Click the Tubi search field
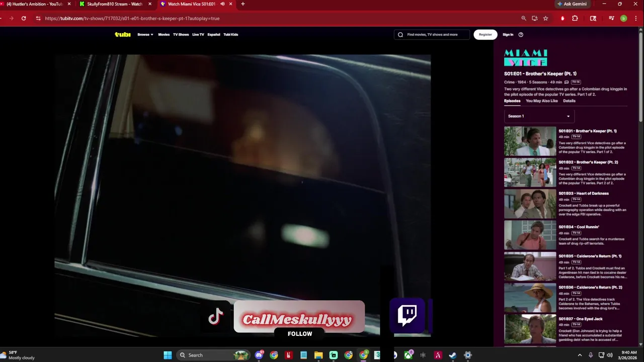Viewport: 644px width, 362px height. tap(432, 35)
